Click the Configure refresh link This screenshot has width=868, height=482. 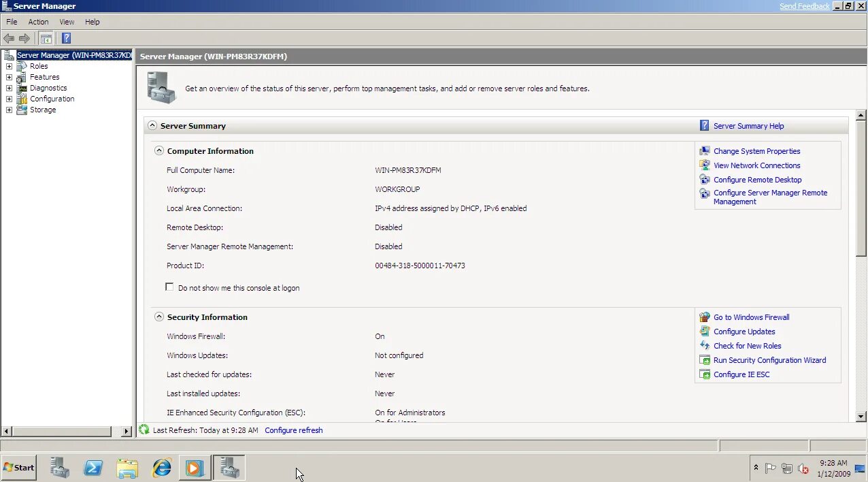click(294, 430)
